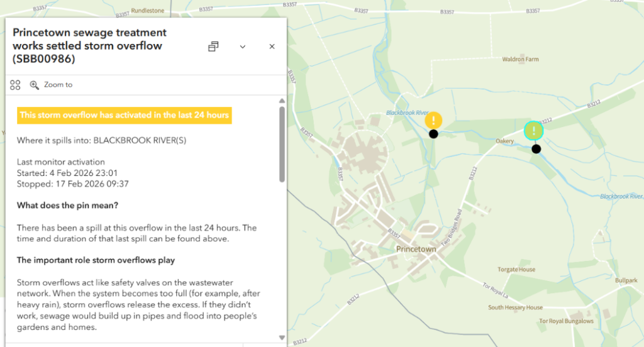Click the Waldron Farm map label

[520, 60]
